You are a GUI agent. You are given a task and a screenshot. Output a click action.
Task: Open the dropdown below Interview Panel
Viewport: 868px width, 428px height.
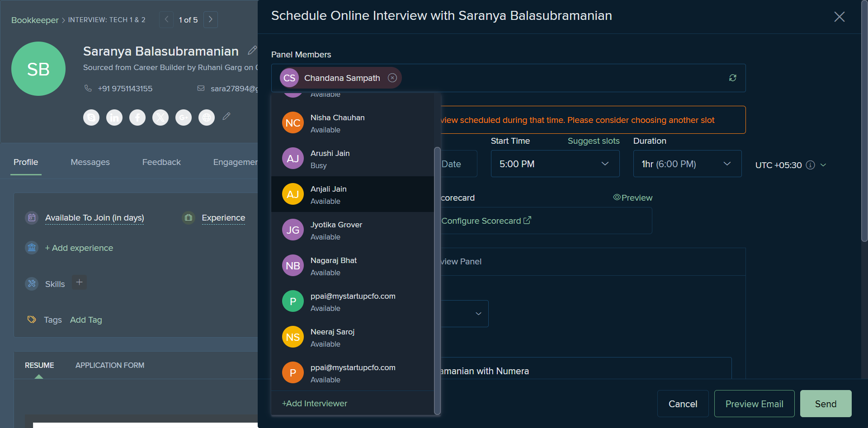464,314
